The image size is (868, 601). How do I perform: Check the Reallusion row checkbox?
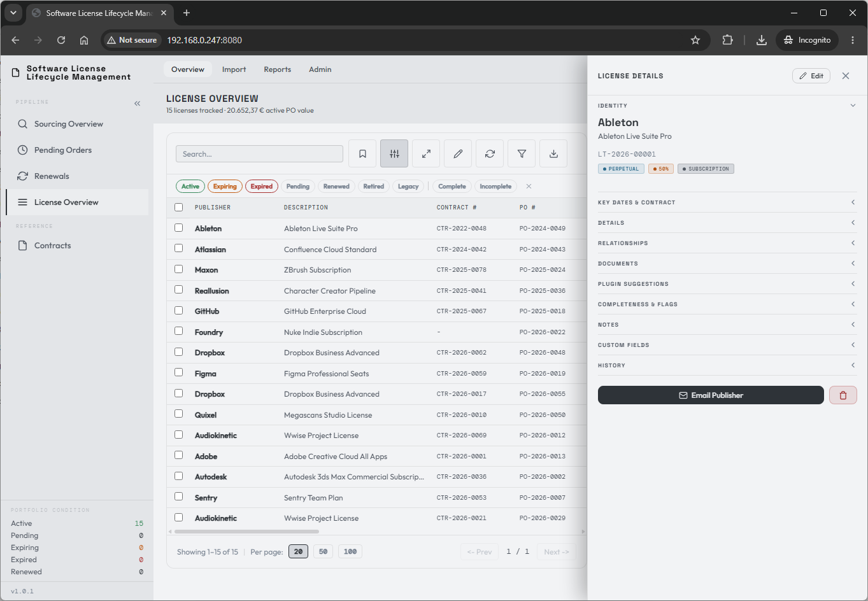179,290
